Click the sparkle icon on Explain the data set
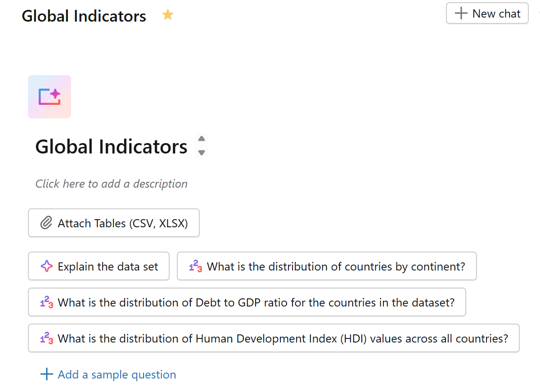The height and width of the screenshot is (392, 540). [x=47, y=266]
